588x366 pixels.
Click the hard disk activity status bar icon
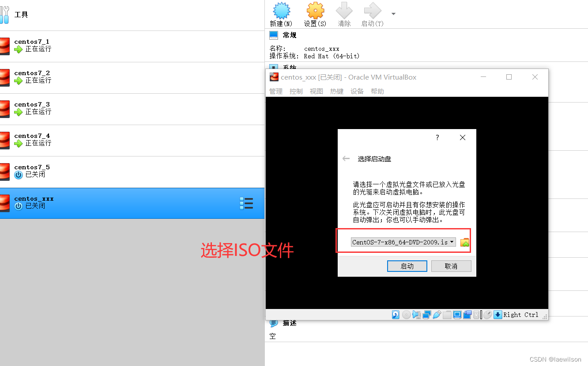point(396,315)
